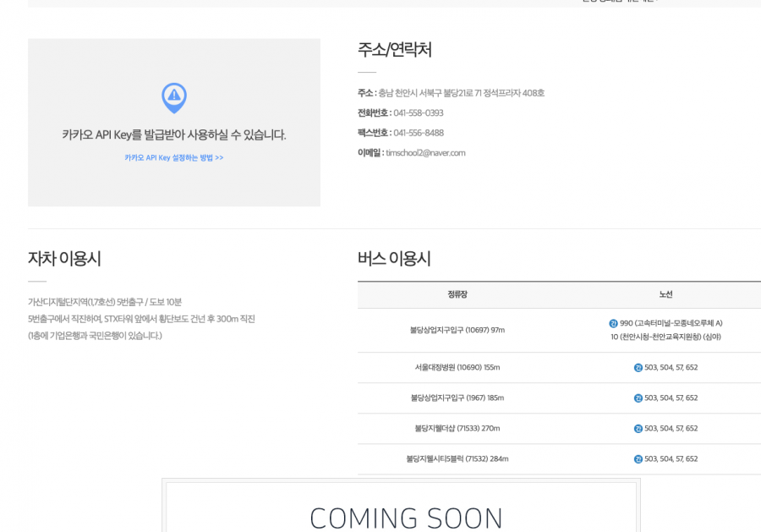Click the bus icon in 서울대정병원 row

tap(638, 368)
